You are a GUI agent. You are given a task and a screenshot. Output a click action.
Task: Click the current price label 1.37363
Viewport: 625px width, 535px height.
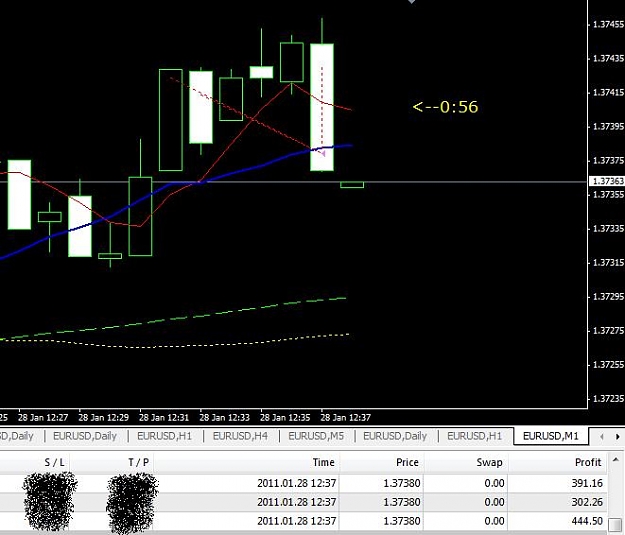(x=607, y=181)
